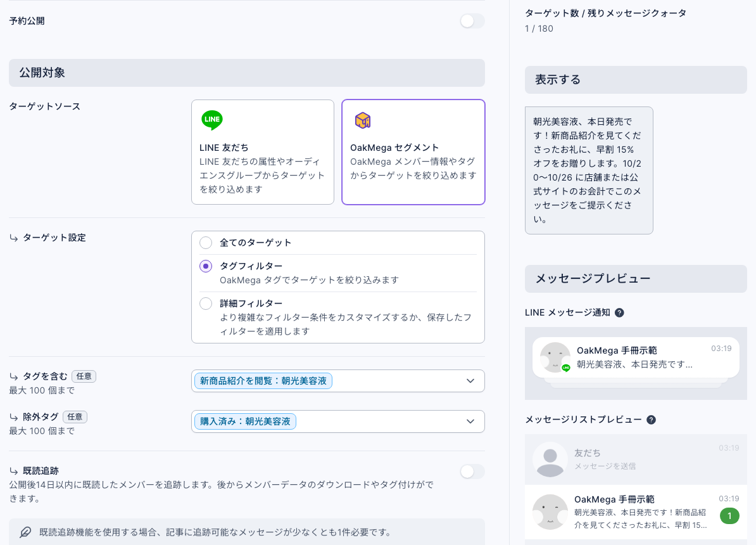Open the LINE notification preview bubble
Viewport: 756px width, 545px height.
(636, 357)
